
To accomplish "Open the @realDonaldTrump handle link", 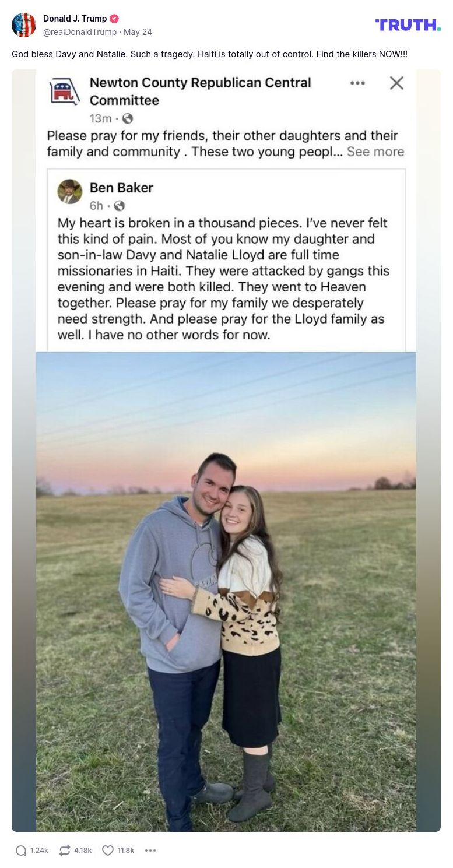I will (x=79, y=32).
